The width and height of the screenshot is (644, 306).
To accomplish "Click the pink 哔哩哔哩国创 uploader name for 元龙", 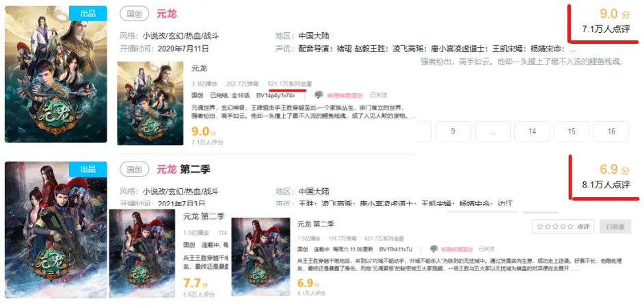I will pos(345,95).
